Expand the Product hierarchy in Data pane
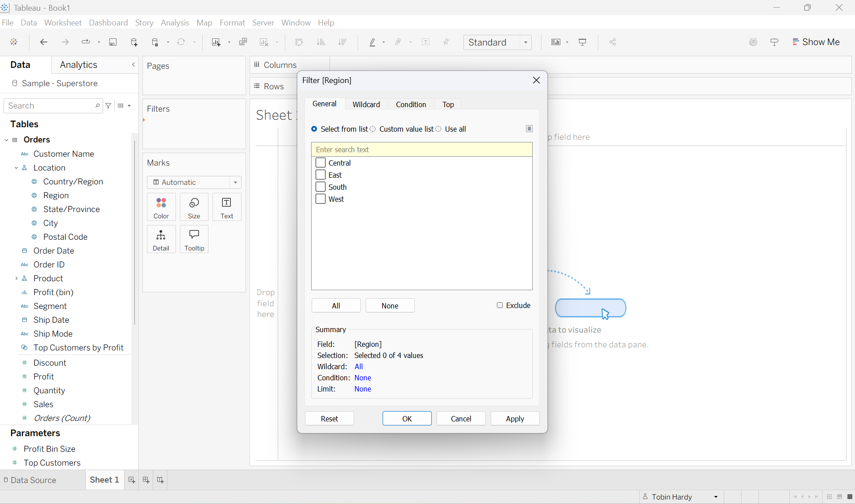 coord(17,279)
